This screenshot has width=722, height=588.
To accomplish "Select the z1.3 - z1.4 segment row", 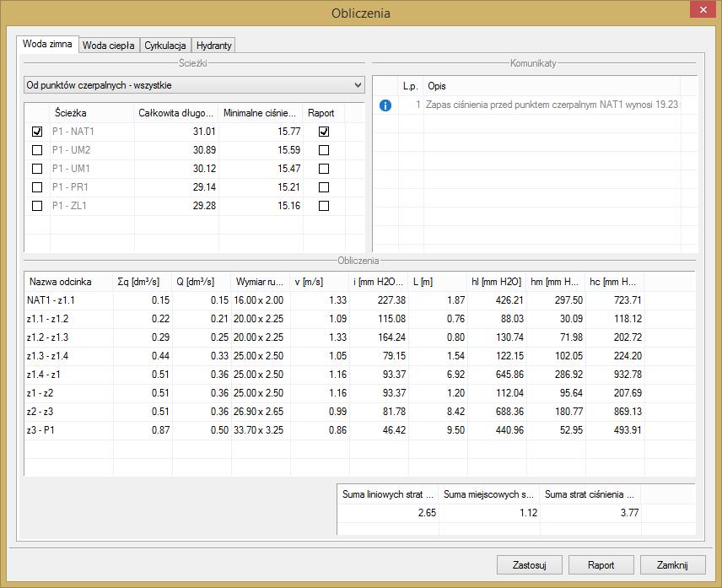I will click(359, 356).
